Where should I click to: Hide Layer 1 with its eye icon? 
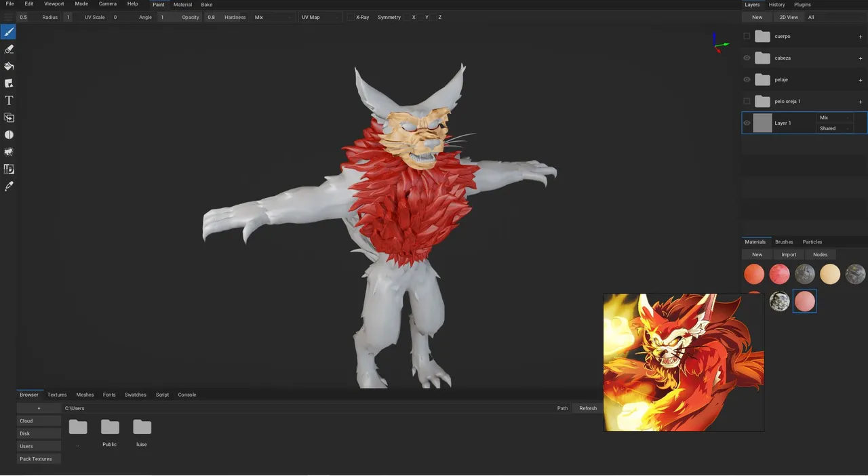tap(747, 123)
